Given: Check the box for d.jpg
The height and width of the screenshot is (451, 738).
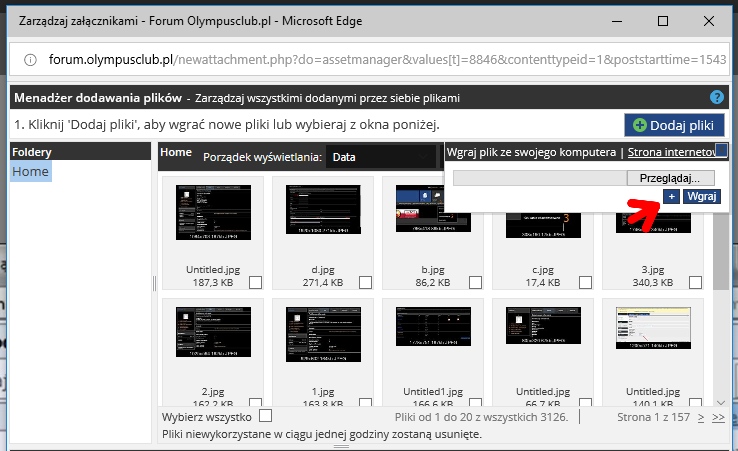Looking at the screenshot, I should [x=364, y=284].
